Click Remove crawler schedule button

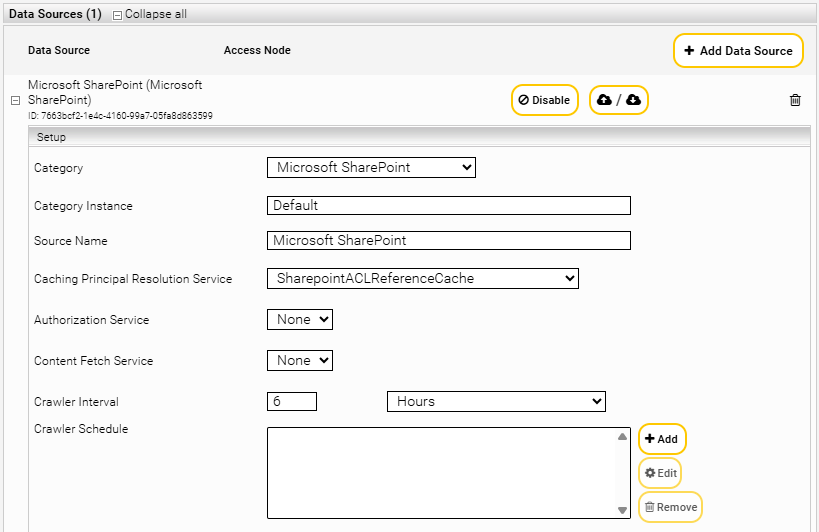tap(670, 507)
